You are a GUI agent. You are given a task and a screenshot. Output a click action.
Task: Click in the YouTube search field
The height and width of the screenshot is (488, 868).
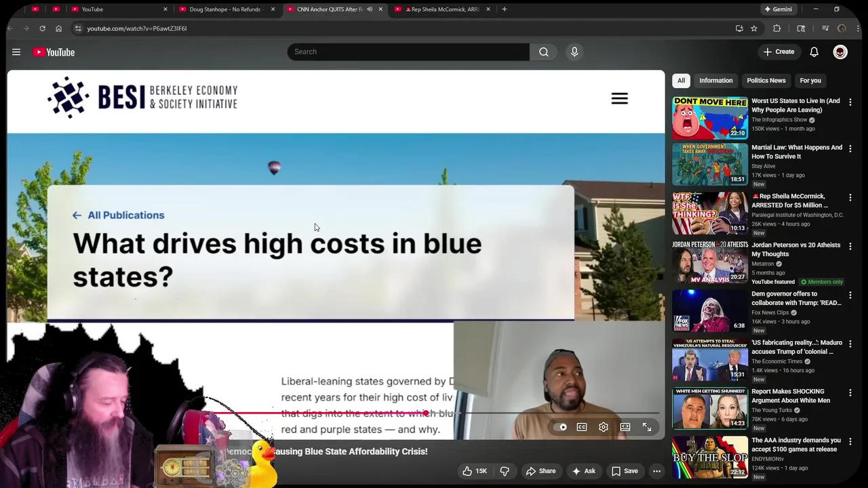(408, 52)
